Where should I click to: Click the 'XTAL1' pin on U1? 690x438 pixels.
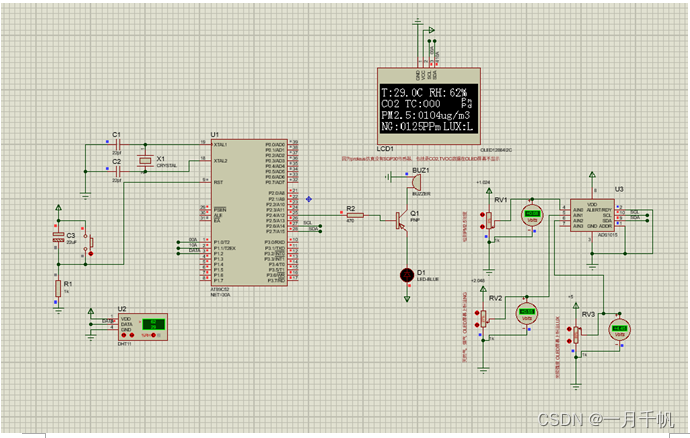(x=220, y=144)
